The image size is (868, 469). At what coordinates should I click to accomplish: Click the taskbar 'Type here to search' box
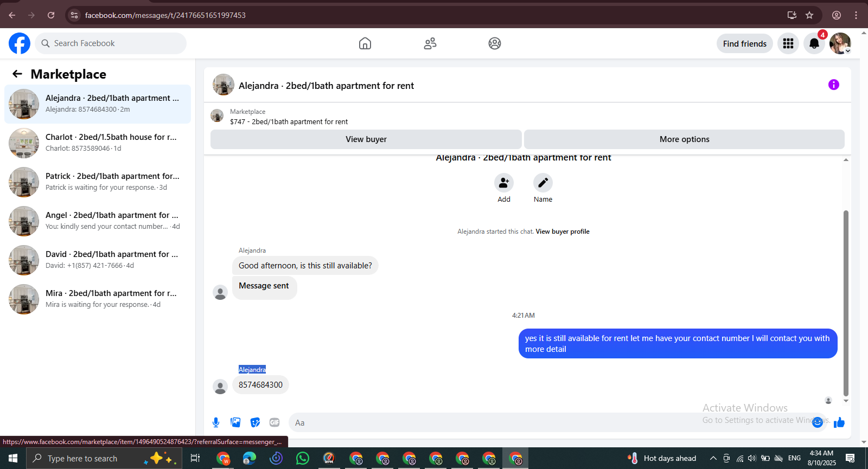pyautogui.click(x=103, y=458)
